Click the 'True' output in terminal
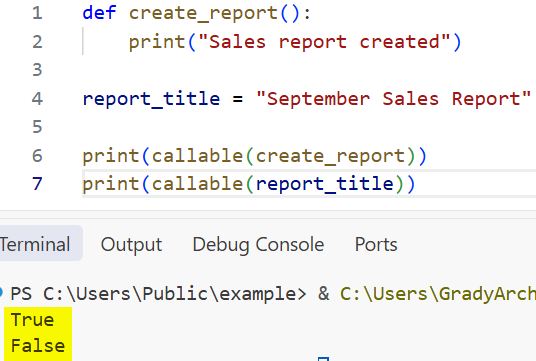This screenshot has width=536, height=361. point(32,320)
